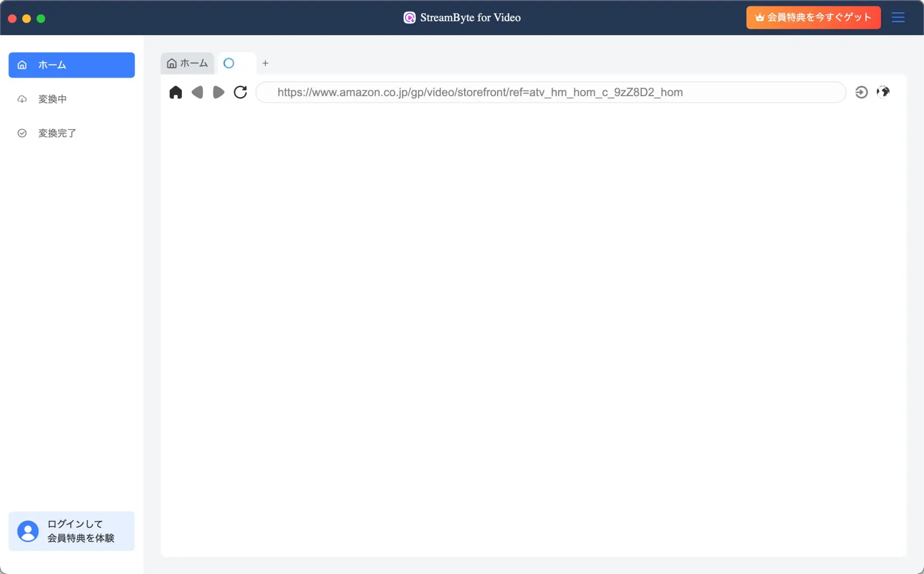Go back with the left arrow
The width and height of the screenshot is (924, 574).
[x=197, y=92]
